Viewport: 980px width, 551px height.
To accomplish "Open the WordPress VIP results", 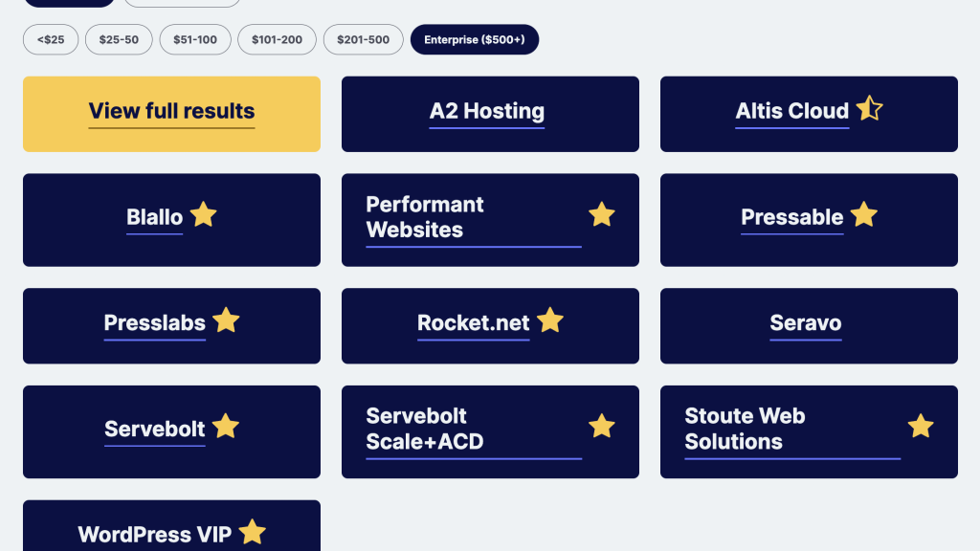I will pos(154,535).
